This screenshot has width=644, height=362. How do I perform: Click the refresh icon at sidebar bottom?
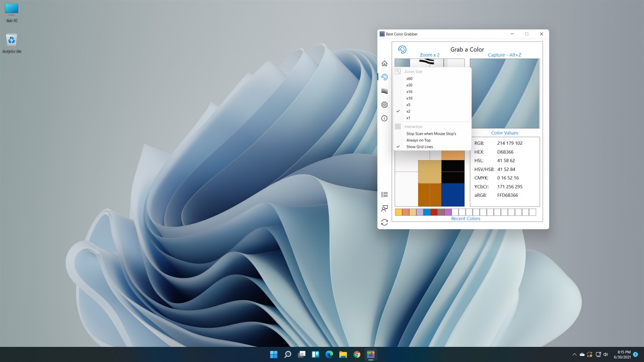pos(384,222)
